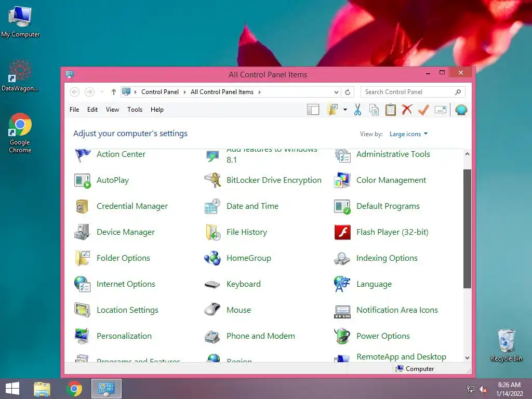Expand the chevron before Control Panel breadcrumb
Viewport: 532px width, 399px height.
(x=136, y=92)
